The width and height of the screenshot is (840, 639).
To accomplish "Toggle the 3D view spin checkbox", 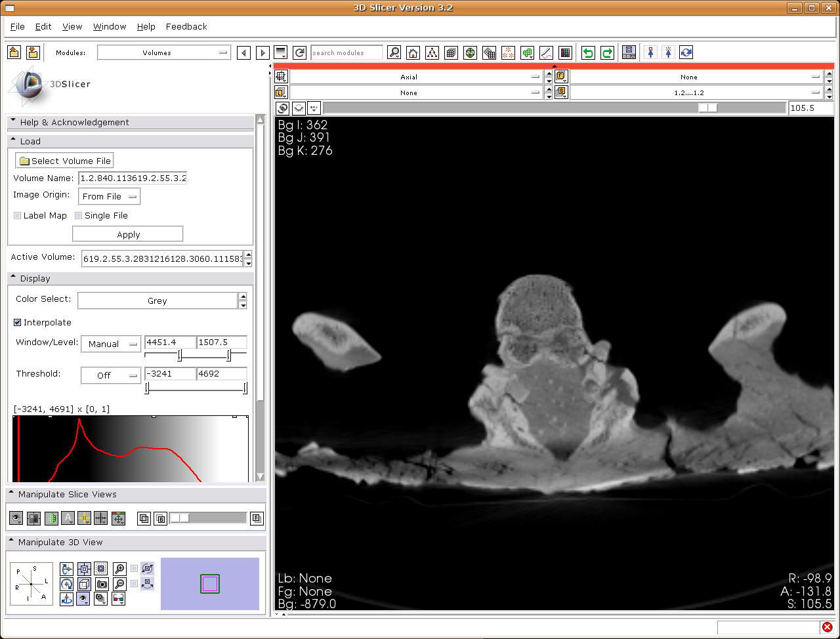I will (x=135, y=569).
